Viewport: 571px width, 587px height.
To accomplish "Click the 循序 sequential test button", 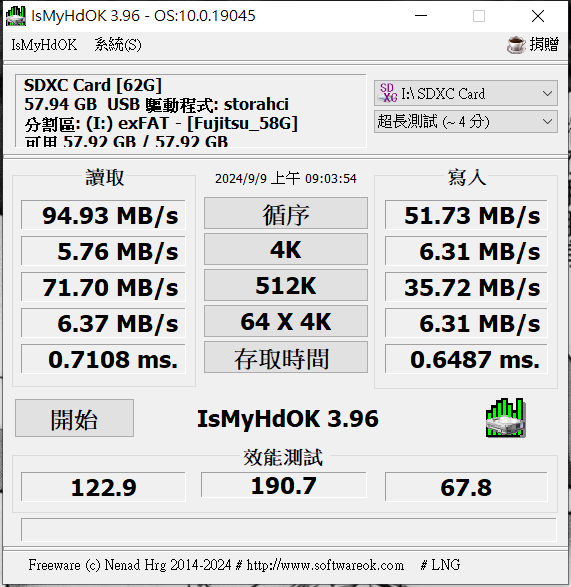I will coord(286,213).
